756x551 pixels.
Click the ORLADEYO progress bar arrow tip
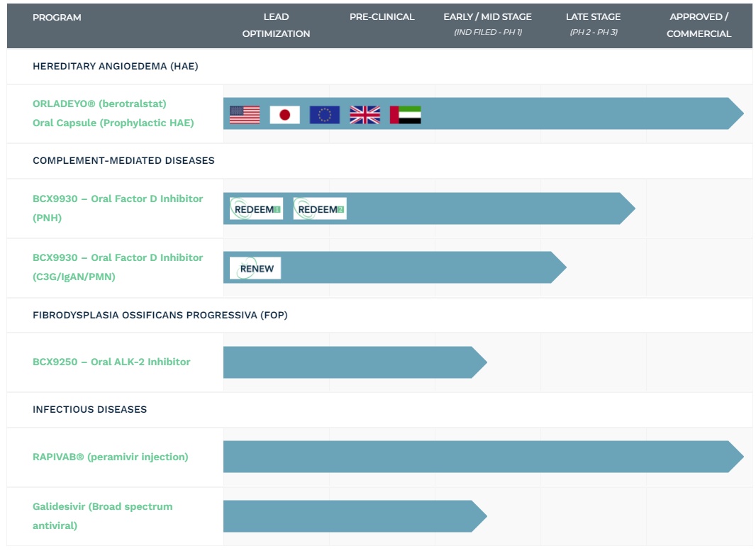point(735,113)
